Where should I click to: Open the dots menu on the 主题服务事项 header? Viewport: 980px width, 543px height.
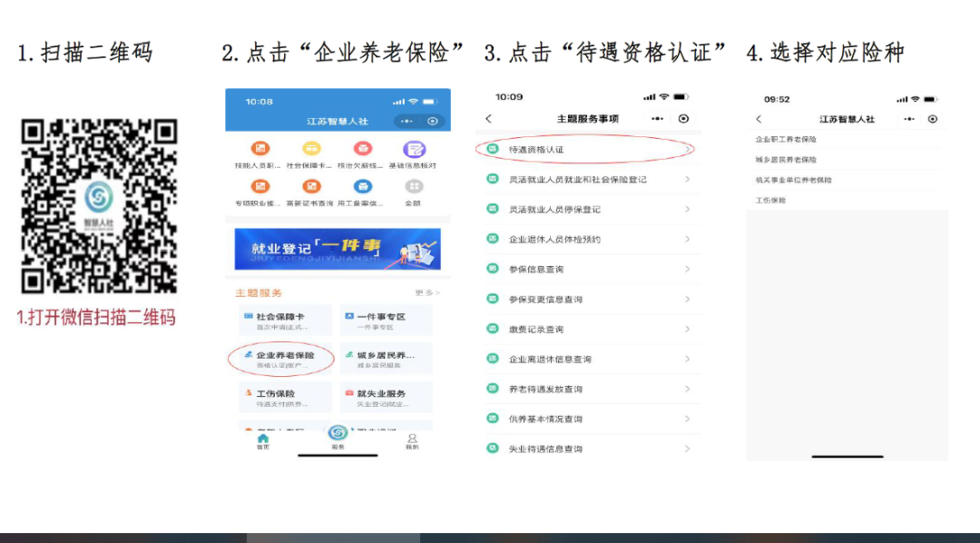[x=657, y=118]
